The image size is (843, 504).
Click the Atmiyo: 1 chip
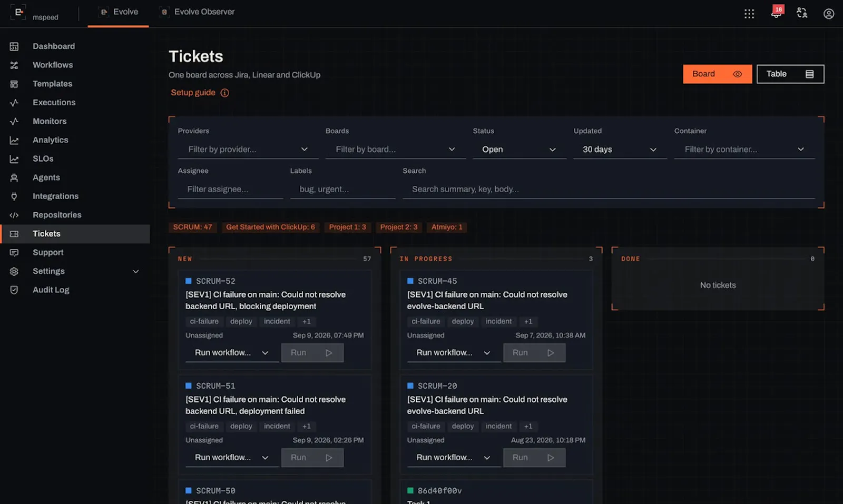pyautogui.click(x=447, y=227)
